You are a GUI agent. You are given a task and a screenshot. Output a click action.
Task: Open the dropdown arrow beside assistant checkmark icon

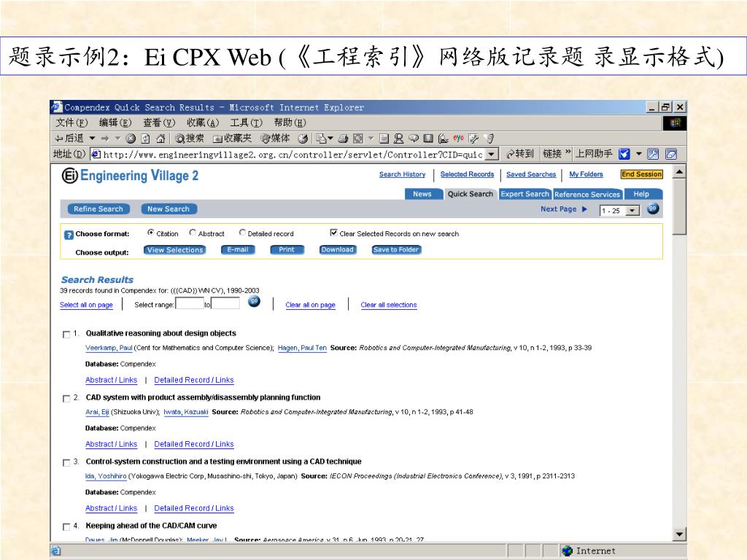click(x=639, y=154)
